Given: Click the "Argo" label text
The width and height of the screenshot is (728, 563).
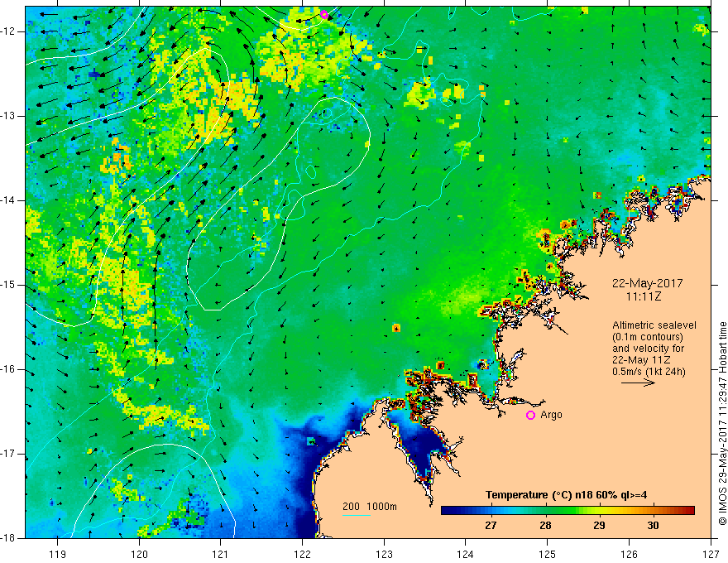Looking at the screenshot, I should (x=551, y=415).
